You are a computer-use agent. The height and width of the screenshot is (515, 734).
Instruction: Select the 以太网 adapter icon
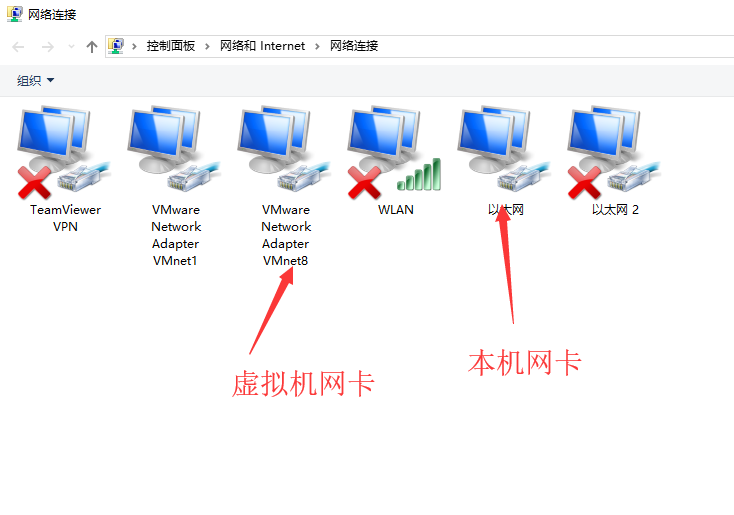click(x=504, y=150)
